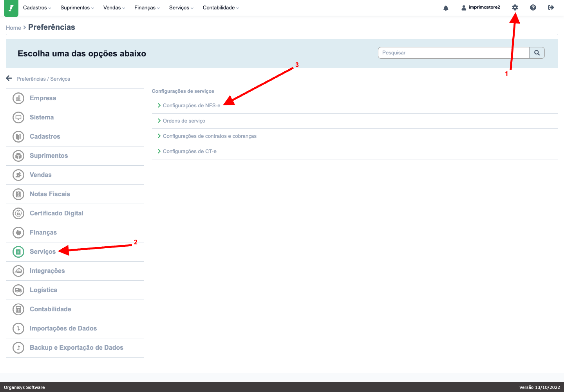Open Configurações de NFS-e link
The height and width of the screenshot is (392, 564).
(x=192, y=105)
